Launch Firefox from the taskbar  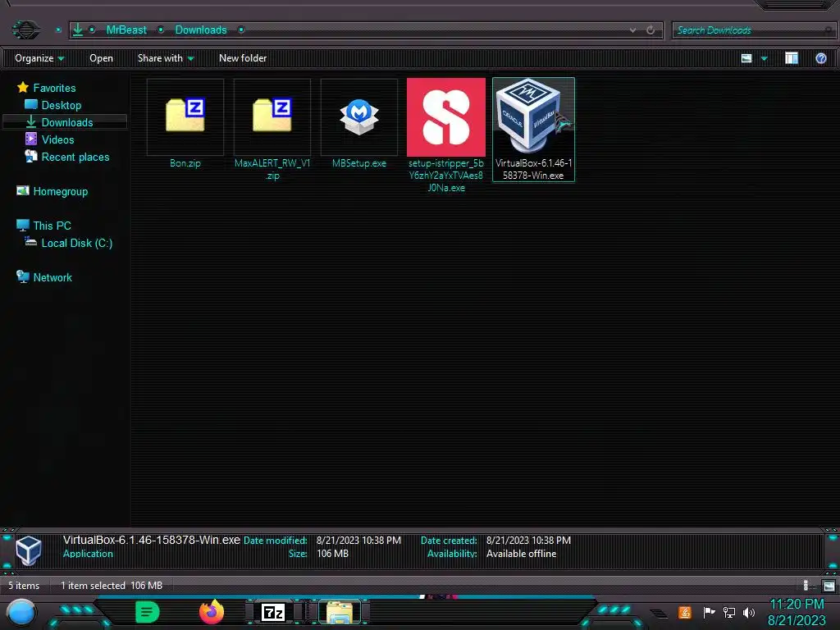(212, 612)
